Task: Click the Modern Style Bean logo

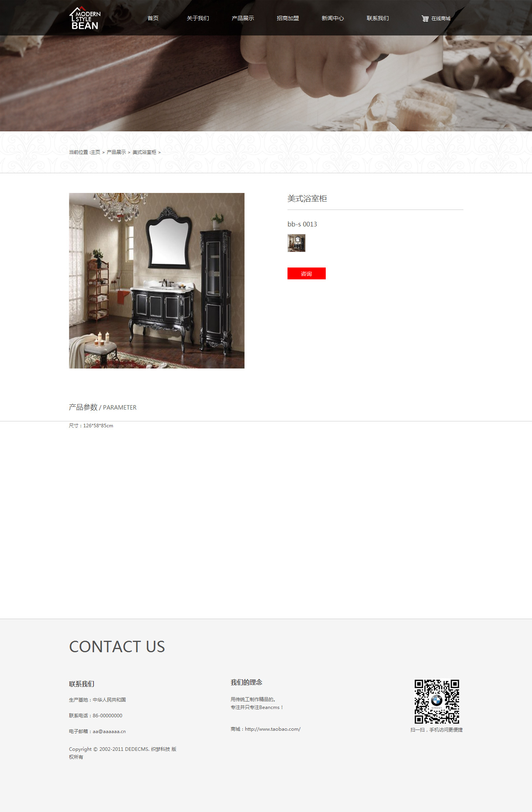Action: click(x=85, y=18)
